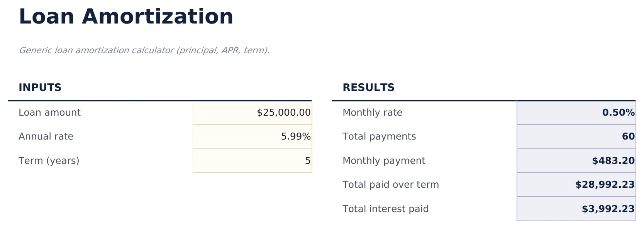The width and height of the screenshot is (644, 229).
Task: Click the Loan amount row label
Action: point(49,113)
